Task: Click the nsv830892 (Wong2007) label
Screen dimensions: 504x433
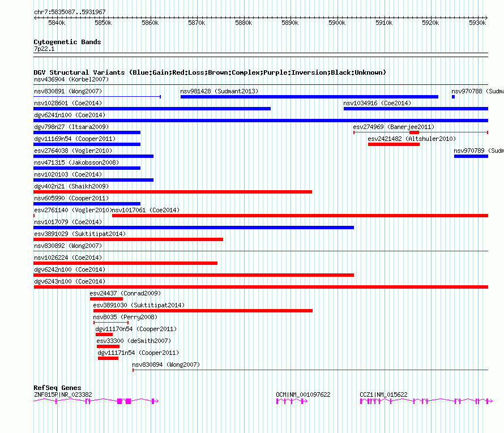Action: click(68, 246)
